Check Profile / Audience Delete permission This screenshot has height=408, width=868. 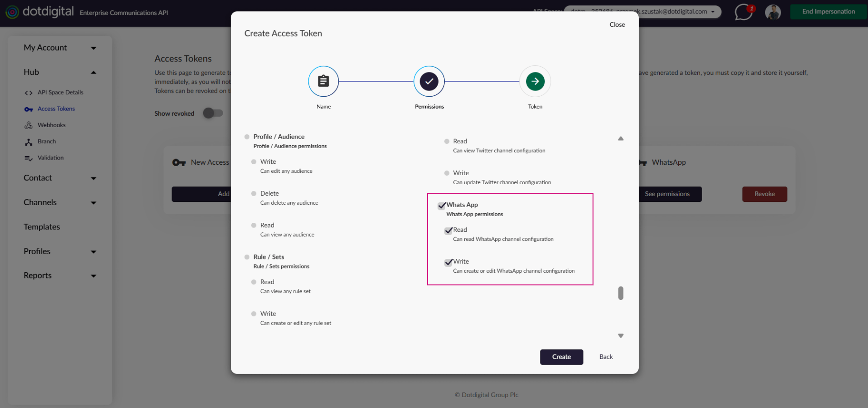(x=254, y=194)
